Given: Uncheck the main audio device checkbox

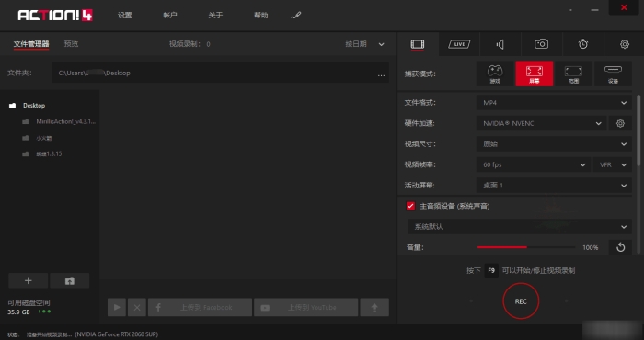Looking at the screenshot, I should tap(410, 206).
